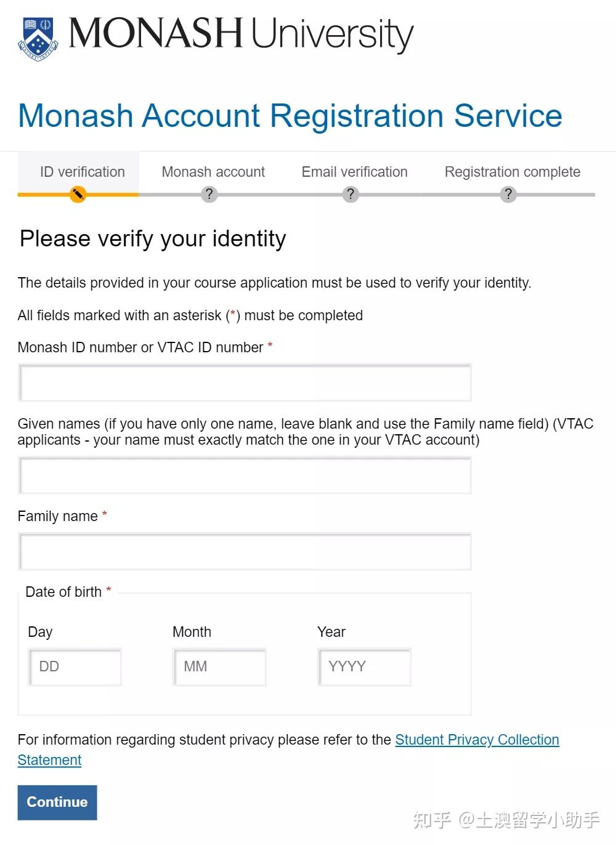Click the Registration complete question mark icon
616x845 pixels.
pyautogui.click(x=508, y=195)
